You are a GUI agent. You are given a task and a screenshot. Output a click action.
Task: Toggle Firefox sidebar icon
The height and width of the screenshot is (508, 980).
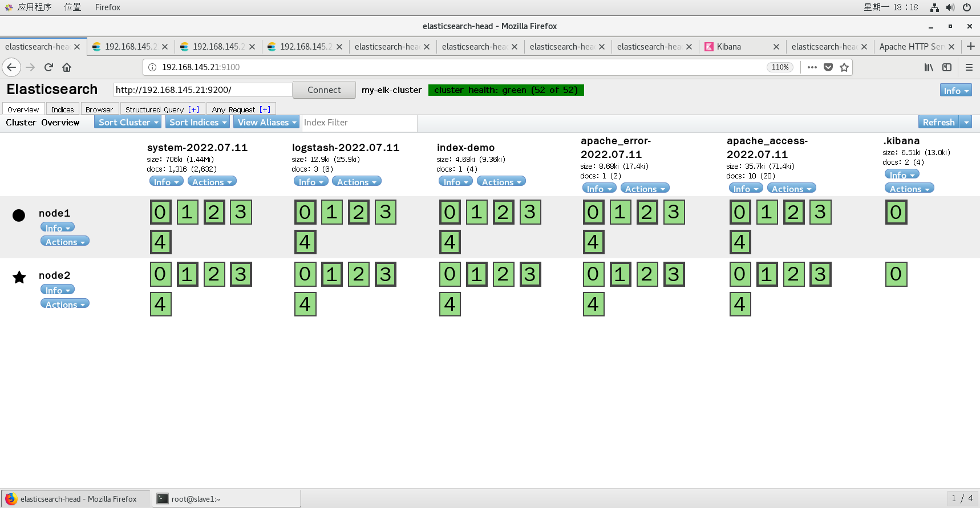click(x=947, y=67)
